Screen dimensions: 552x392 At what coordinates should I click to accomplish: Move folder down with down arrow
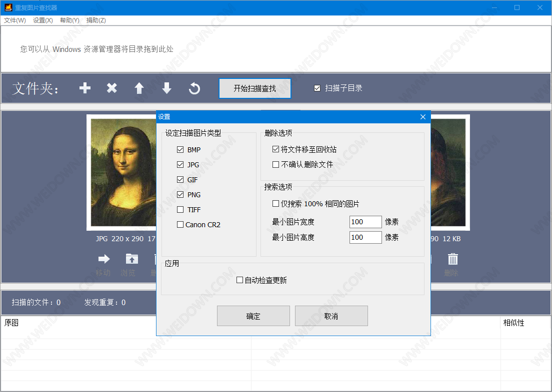(166, 88)
